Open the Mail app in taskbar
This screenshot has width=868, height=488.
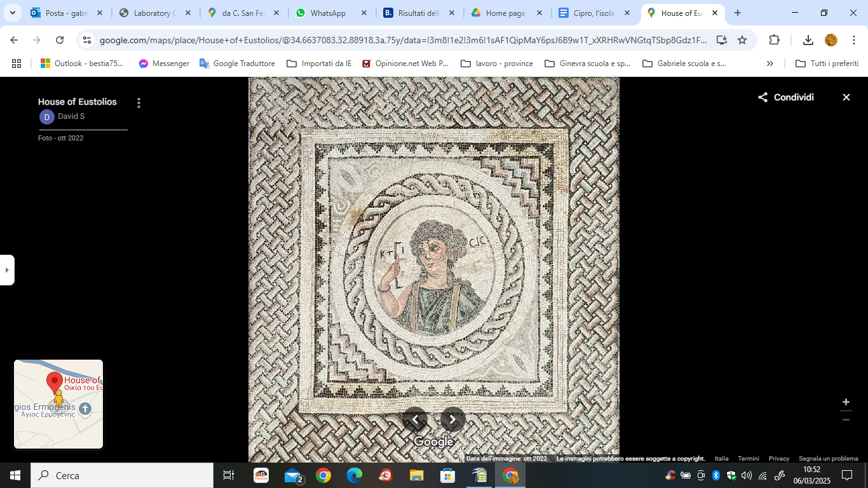(x=292, y=475)
